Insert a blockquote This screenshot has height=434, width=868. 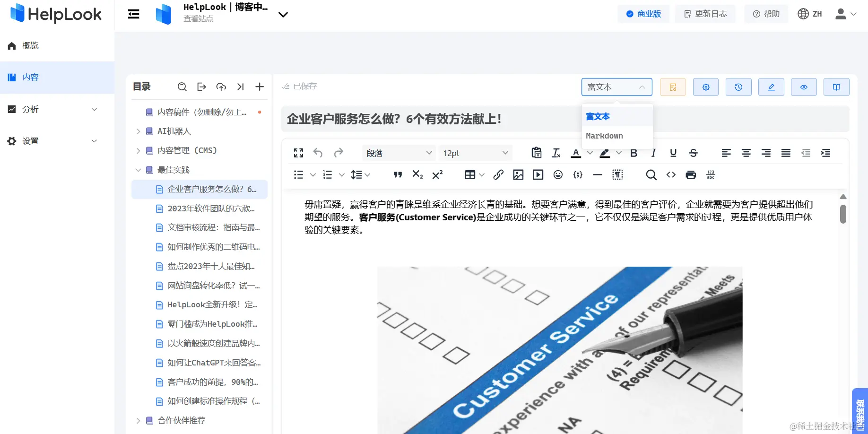click(398, 175)
